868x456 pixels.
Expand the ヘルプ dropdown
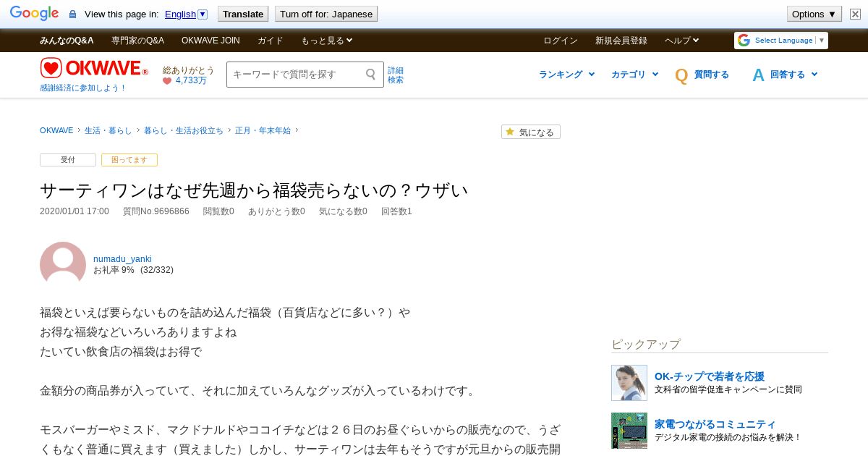coord(682,41)
